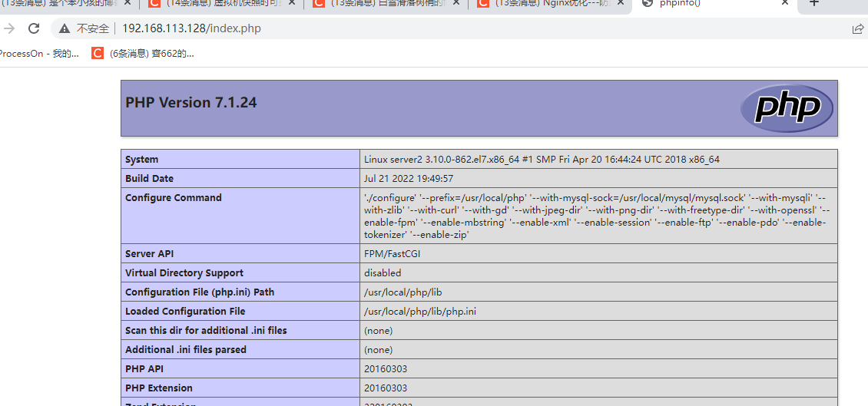This screenshot has height=406, width=868.
Task: Close the 是个笨小孩 tab
Action: 128,3
